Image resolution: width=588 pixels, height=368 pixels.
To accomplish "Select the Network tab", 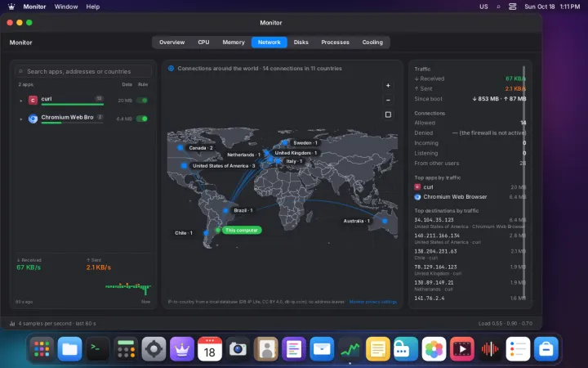I will (x=269, y=43).
